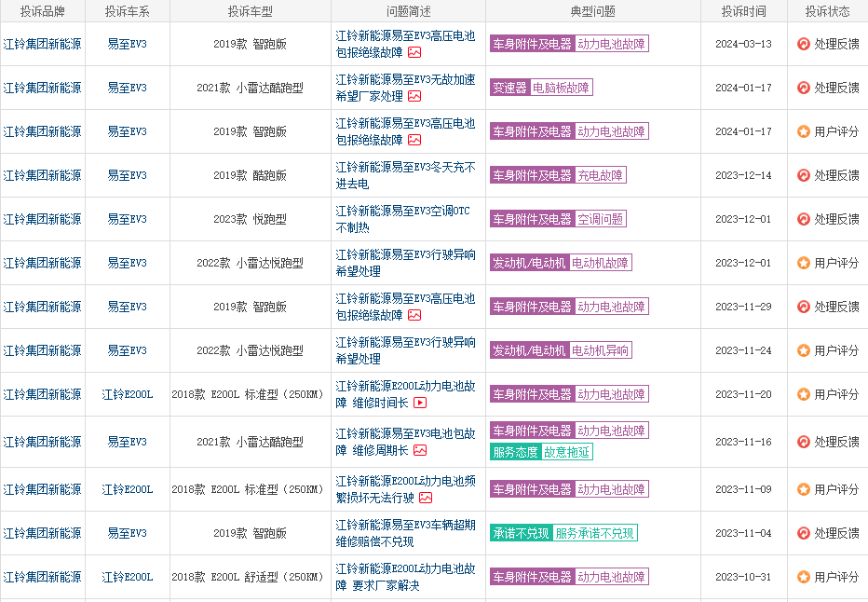This screenshot has width=868, height=602.
Task: Click the 处理反馈 status icon for 2024-03-13
Action: [x=804, y=44]
